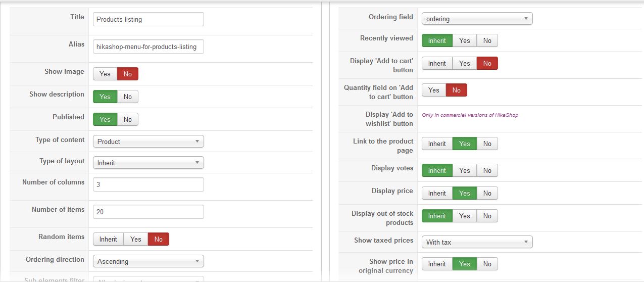644x282 pixels.
Task: Choose Yes for Display votes
Action: tap(464, 170)
